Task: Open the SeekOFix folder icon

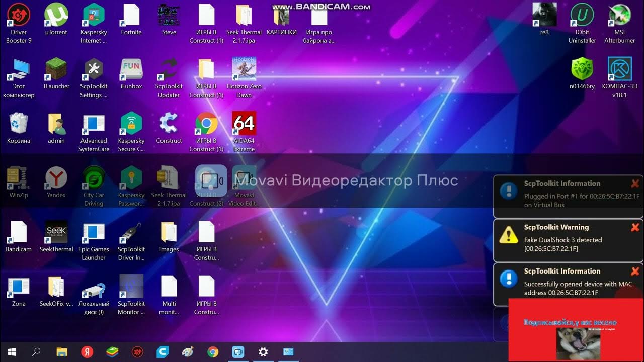Action: (x=56, y=287)
